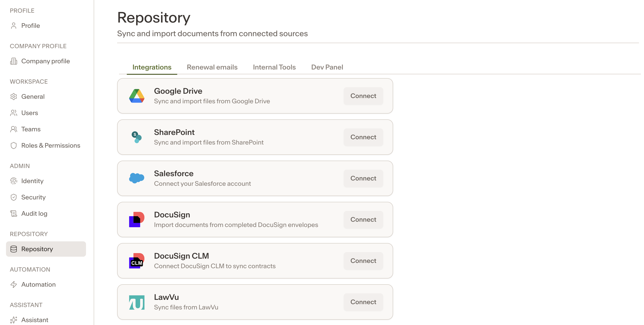The height and width of the screenshot is (325, 644).
Task: Open Assistant settings
Action: [46, 320]
